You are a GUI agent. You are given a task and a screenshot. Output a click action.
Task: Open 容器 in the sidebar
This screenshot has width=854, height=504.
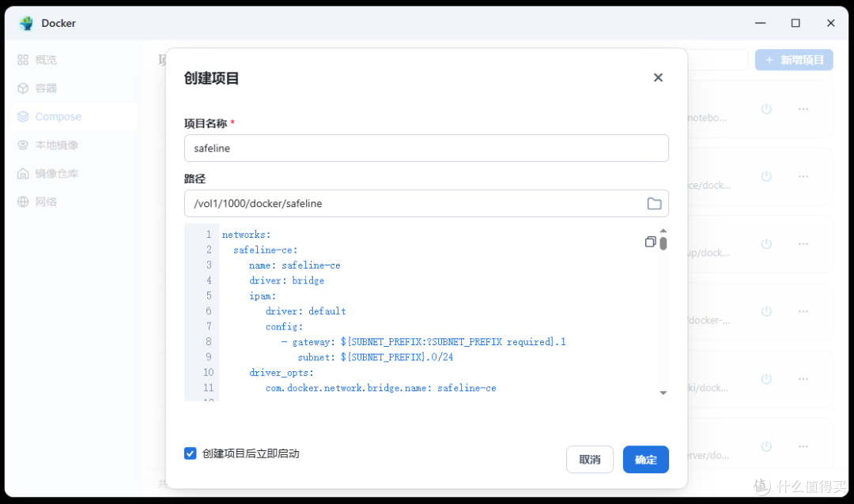[x=73, y=88]
